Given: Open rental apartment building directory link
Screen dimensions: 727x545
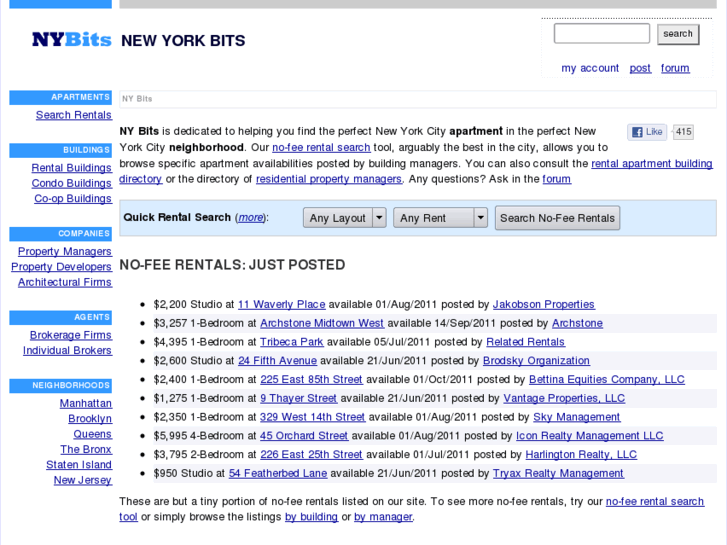Looking at the screenshot, I should coord(651,164).
